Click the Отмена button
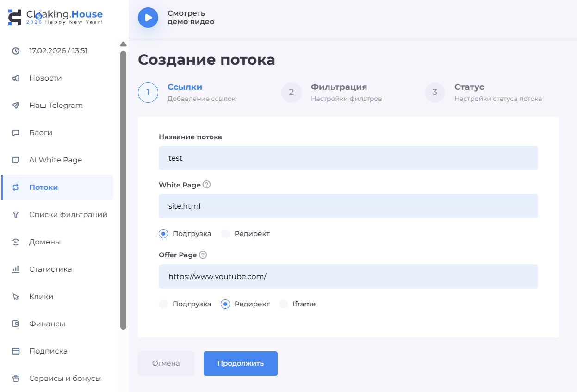Screen dimensions: 577x392 tap(166, 363)
